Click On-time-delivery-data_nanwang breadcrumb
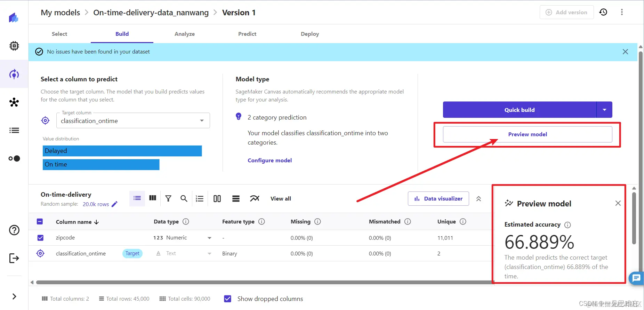Viewport: 644px width, 310px height. [151, 13]
